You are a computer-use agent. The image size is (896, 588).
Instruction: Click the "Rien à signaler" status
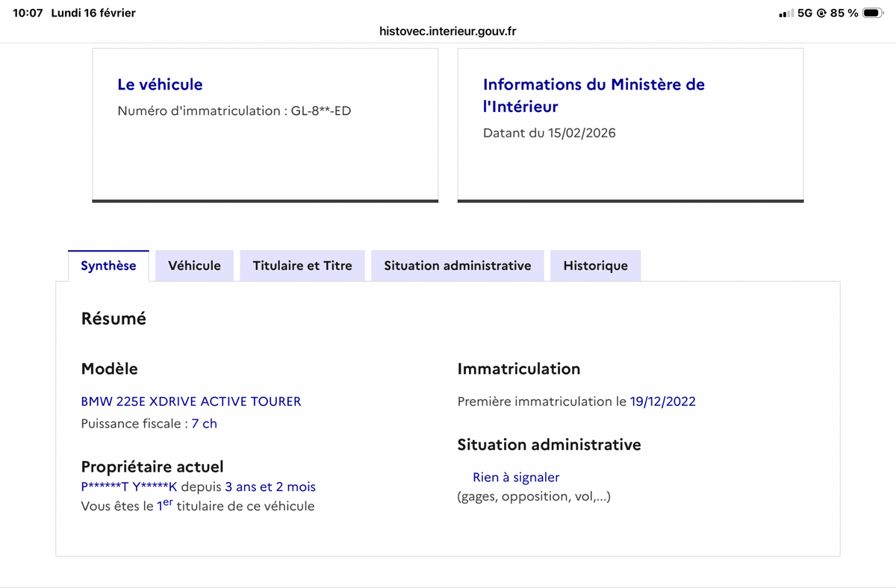point(516,478)
